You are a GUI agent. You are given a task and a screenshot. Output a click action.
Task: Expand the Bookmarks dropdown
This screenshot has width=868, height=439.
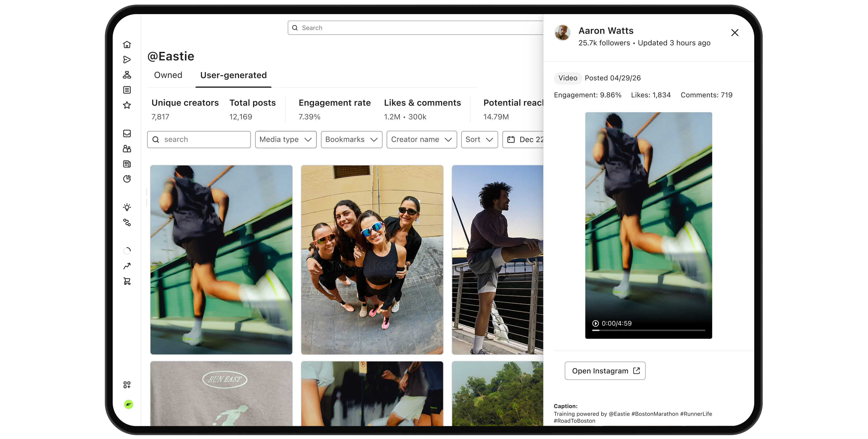tap(352, 139)
